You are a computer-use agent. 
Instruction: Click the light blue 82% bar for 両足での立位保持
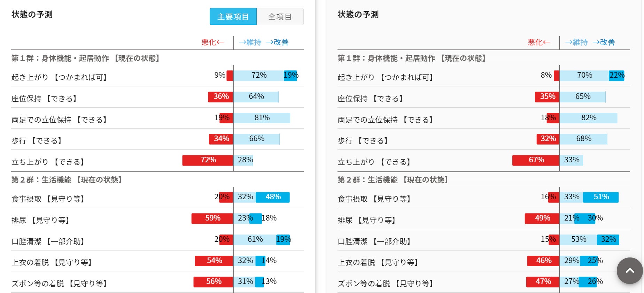click(x=588, y=118)
